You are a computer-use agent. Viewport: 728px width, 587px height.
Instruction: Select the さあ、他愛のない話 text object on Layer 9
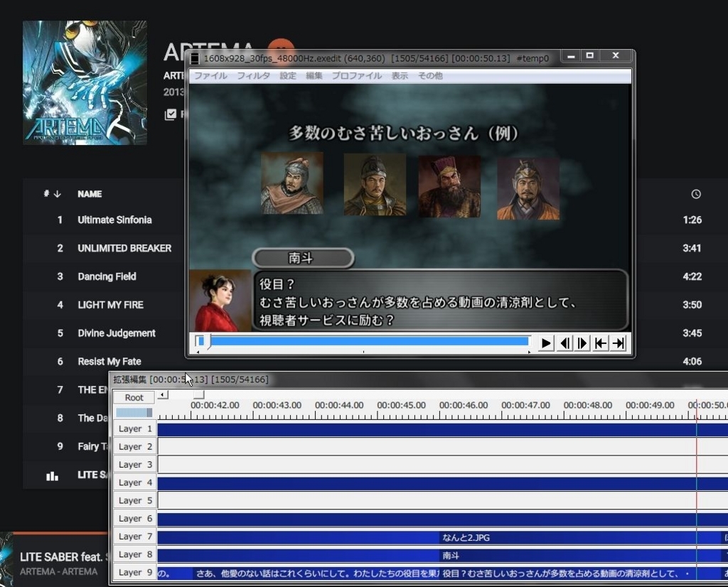316,573
